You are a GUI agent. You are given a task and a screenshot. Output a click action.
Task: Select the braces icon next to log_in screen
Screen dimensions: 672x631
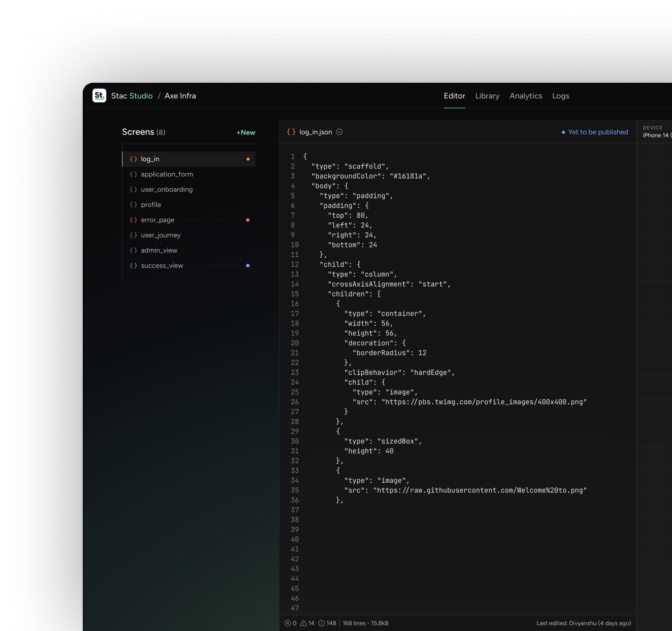click(x=134, y=159)
